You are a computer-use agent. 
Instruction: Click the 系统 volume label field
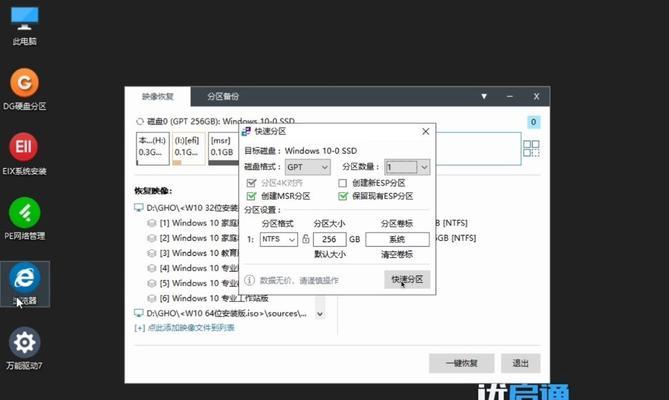[397, 239]
